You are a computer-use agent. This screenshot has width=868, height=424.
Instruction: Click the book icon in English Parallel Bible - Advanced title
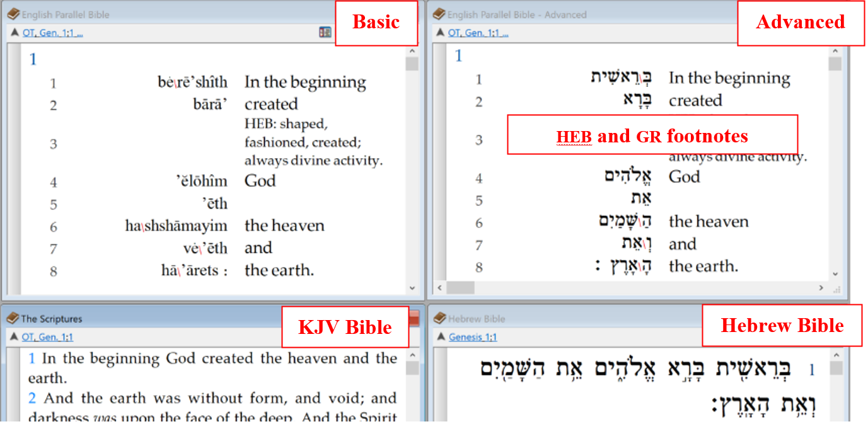(x=439, y=14)
